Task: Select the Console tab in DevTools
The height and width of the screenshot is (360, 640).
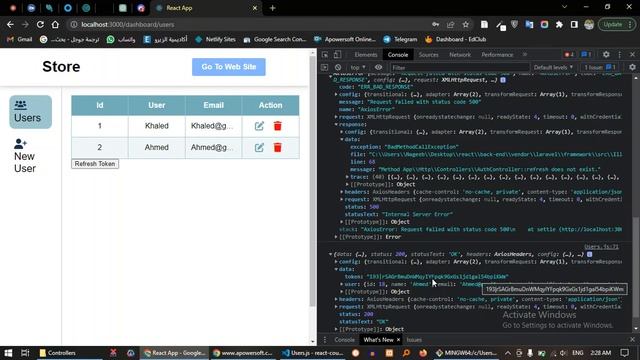Action: click(398, 55)
